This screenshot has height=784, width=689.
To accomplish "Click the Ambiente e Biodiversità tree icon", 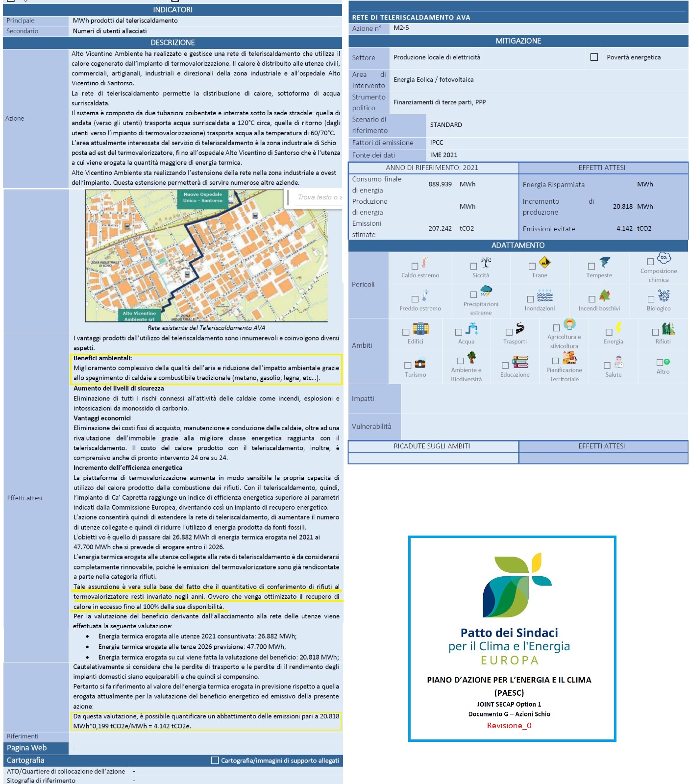I will coord(471,357).
